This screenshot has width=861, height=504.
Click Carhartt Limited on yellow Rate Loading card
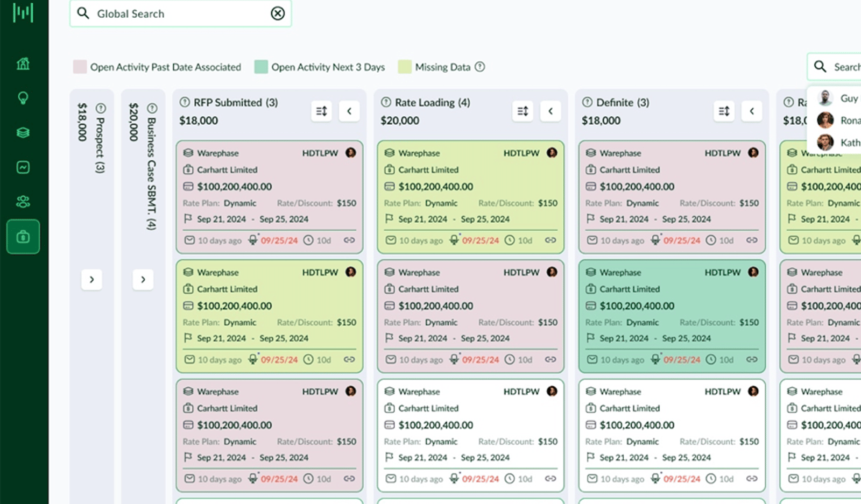pos(428,169)
